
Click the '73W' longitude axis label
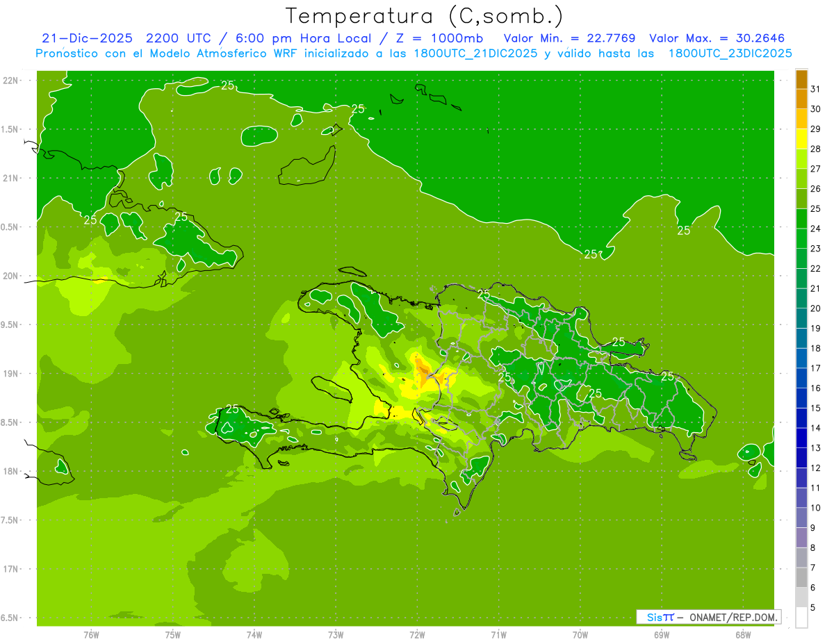tap(336, 635)
